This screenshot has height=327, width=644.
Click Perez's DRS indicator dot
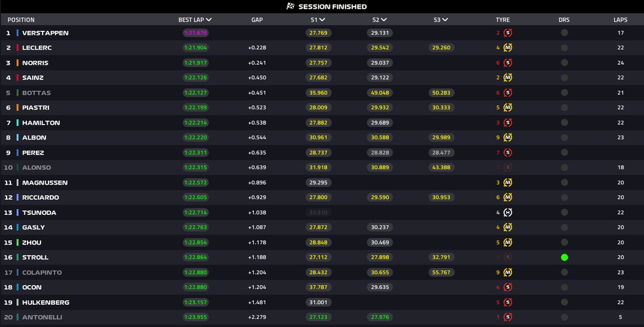coord(564,153)
